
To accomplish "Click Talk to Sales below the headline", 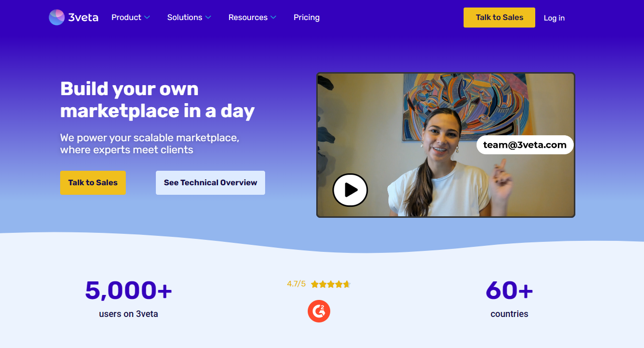I will (x=93, y=183).
